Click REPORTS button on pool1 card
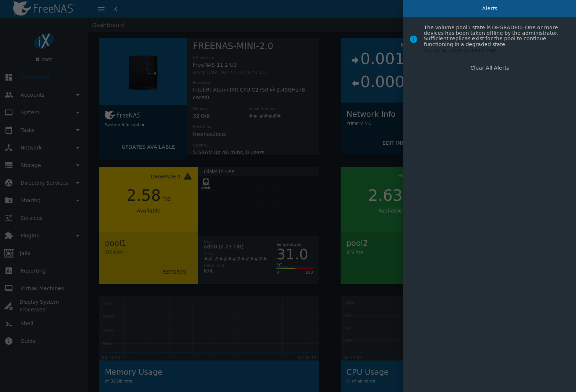 pyautogui.click(x=174, y=272)
